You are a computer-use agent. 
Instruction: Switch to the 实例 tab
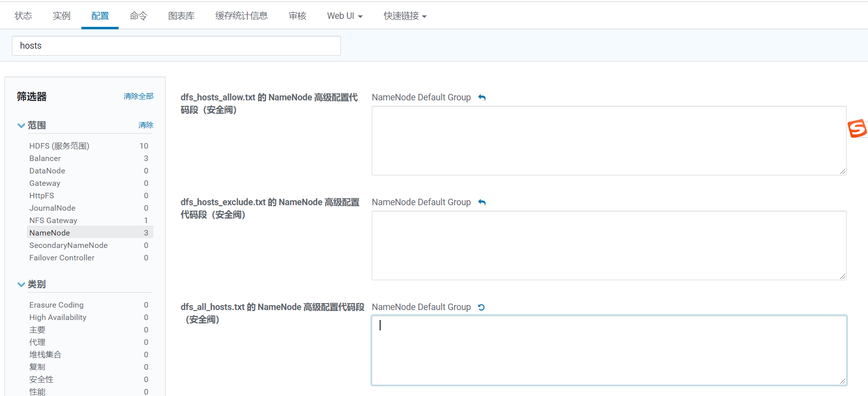(62, 16)
